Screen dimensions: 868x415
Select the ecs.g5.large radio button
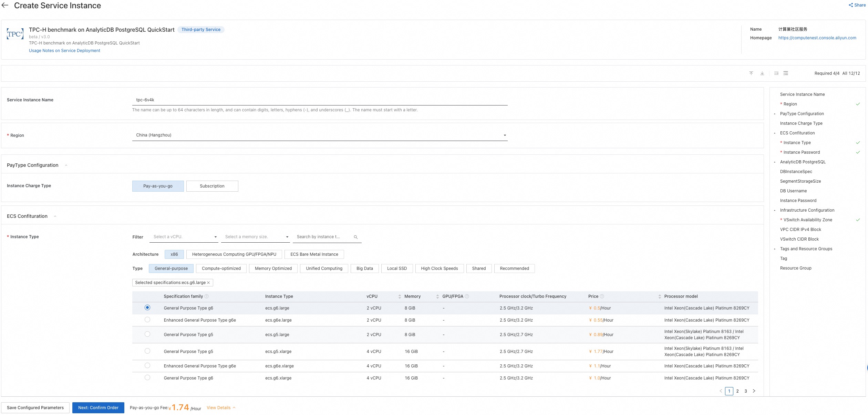147,334
